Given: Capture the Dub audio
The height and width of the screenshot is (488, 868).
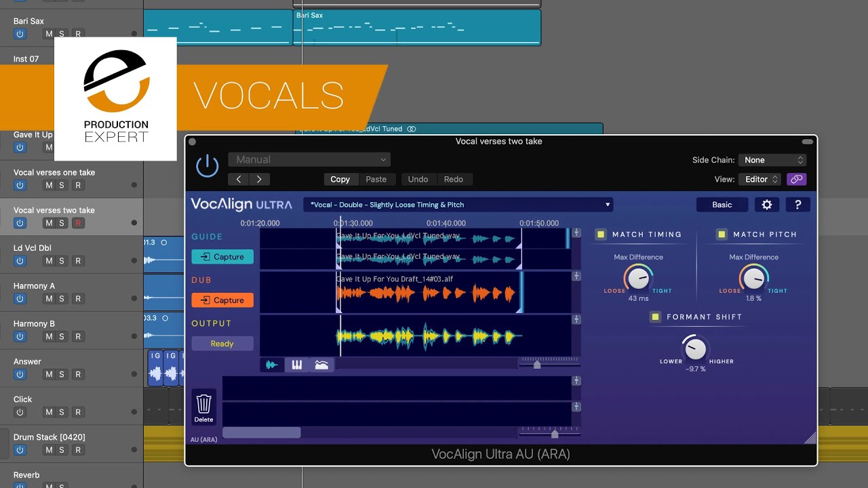Looking at the screenshot, I should [222, 300].
